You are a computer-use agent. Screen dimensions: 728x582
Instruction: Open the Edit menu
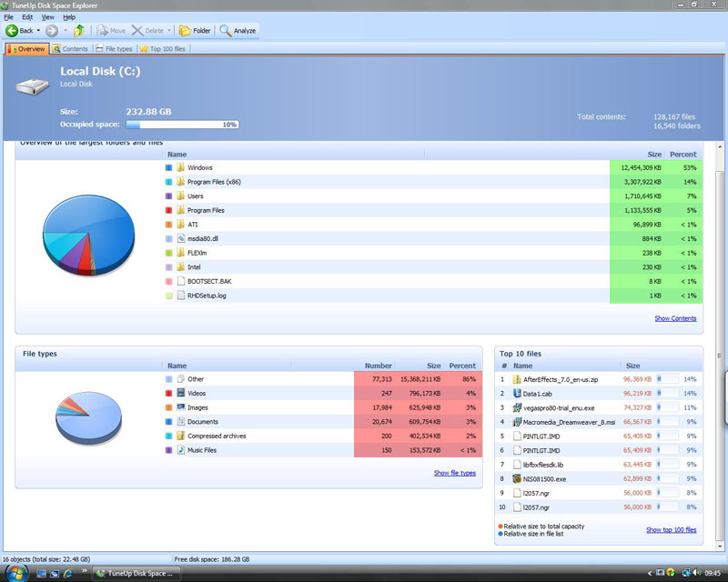[x=27, y=17]
